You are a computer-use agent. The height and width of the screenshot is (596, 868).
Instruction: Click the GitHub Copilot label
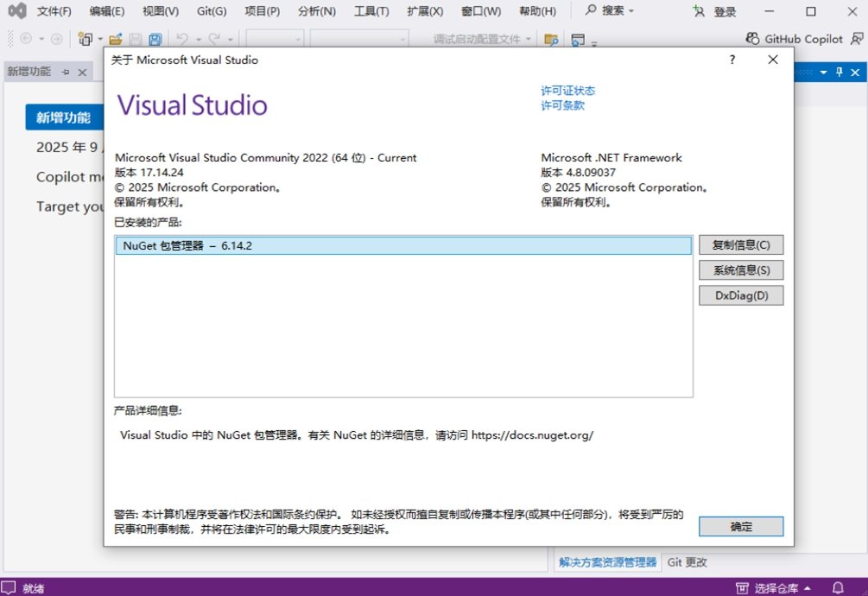(x=804, y=39)
